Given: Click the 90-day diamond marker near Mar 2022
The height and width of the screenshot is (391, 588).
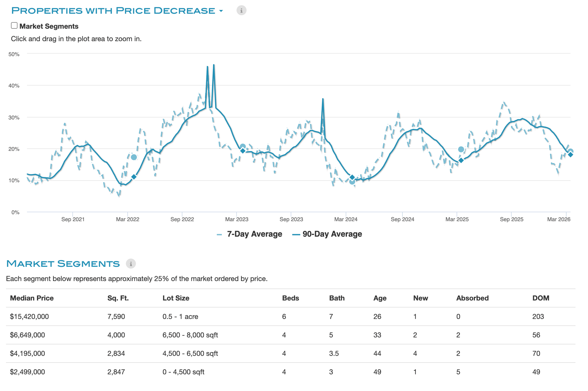Looking at the screenshot, I should point(134,177).
